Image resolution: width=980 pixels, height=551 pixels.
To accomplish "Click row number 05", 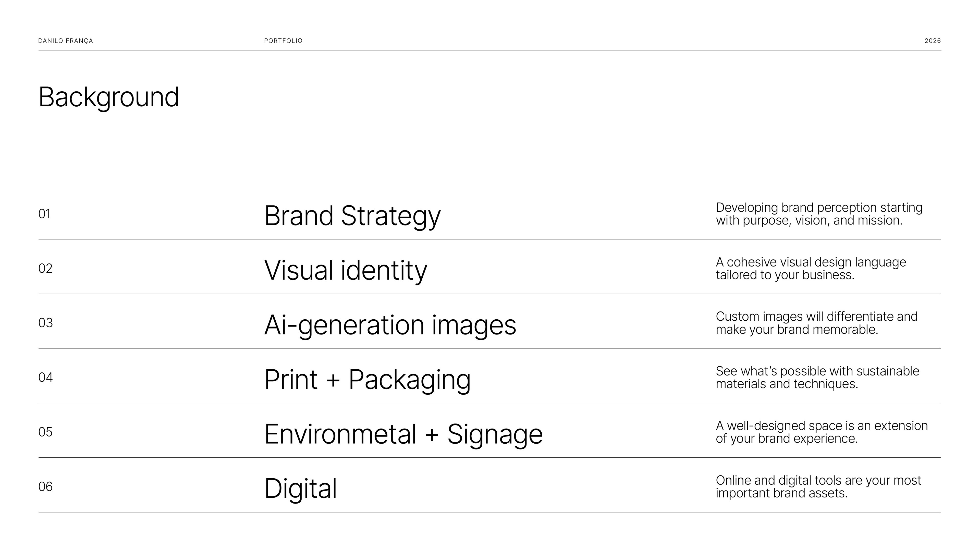I will (x=45, y=432).
